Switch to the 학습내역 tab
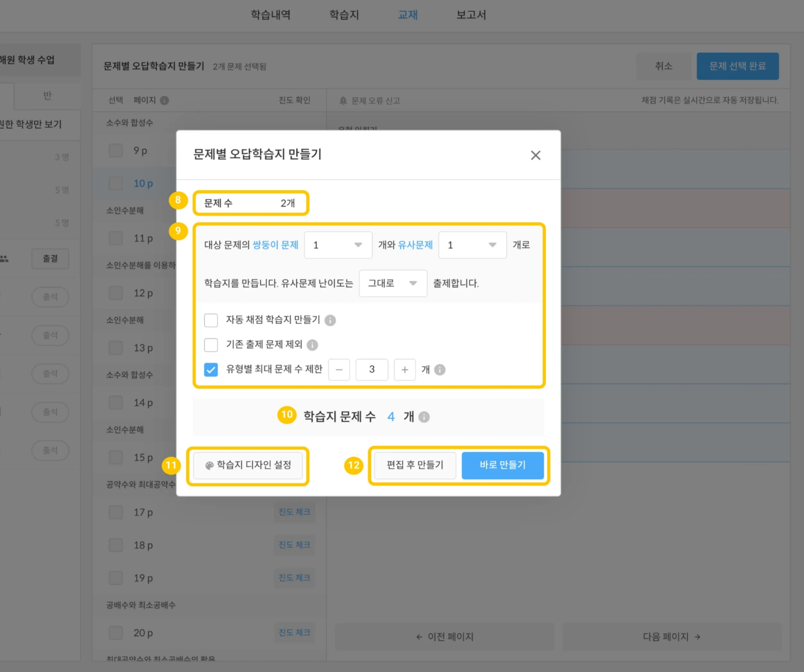804x672 pixels. [270, 15]
